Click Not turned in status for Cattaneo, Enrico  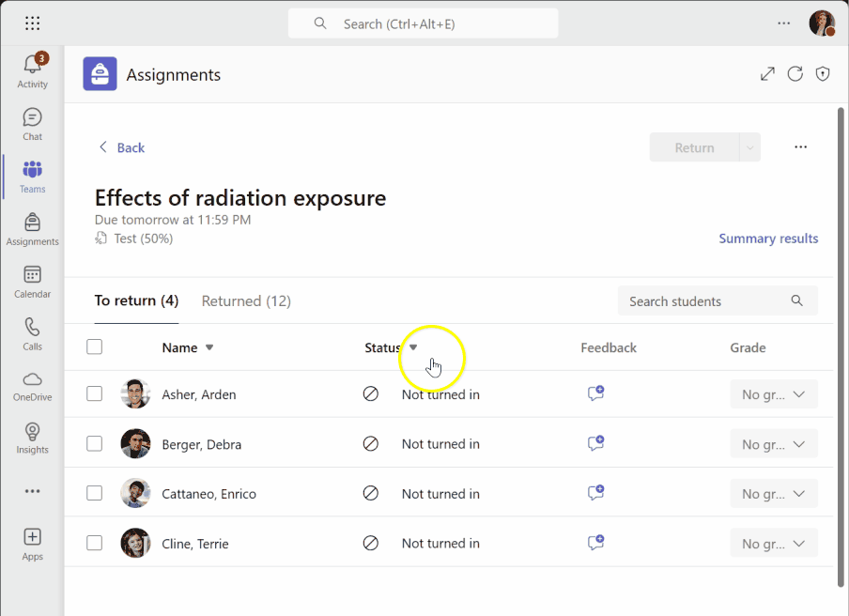pos(440,494)
